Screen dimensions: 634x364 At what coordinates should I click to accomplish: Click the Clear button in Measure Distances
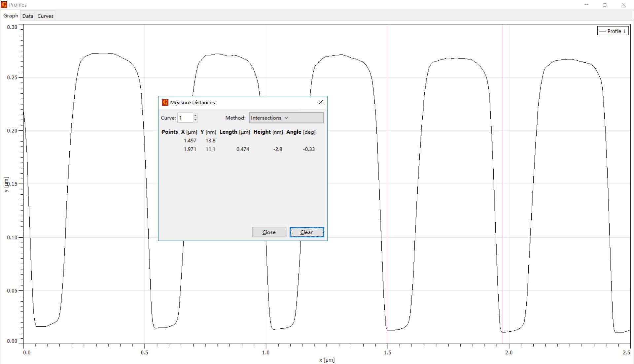306,232
